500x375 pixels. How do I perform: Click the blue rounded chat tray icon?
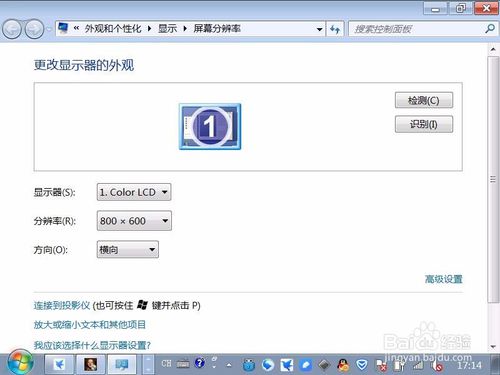[x=306, y=365]
